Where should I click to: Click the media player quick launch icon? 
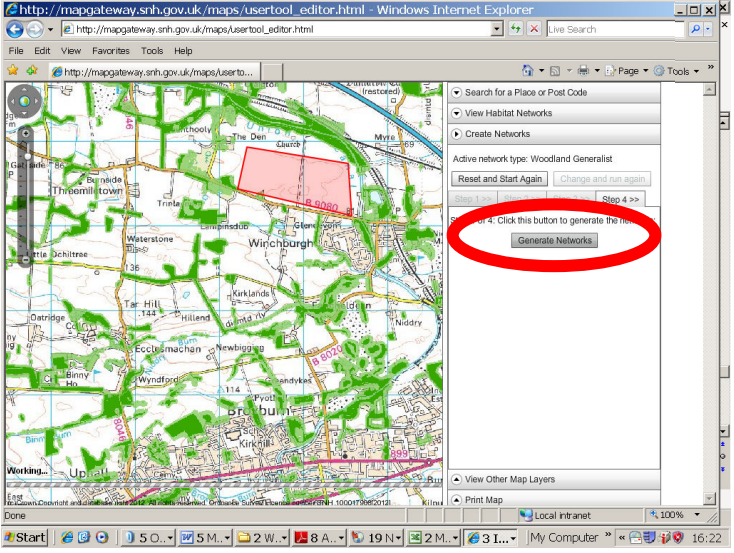click(102, 538)
